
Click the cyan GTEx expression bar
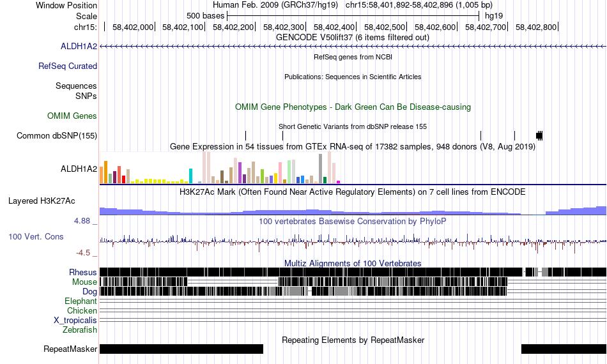click(190, 176)
